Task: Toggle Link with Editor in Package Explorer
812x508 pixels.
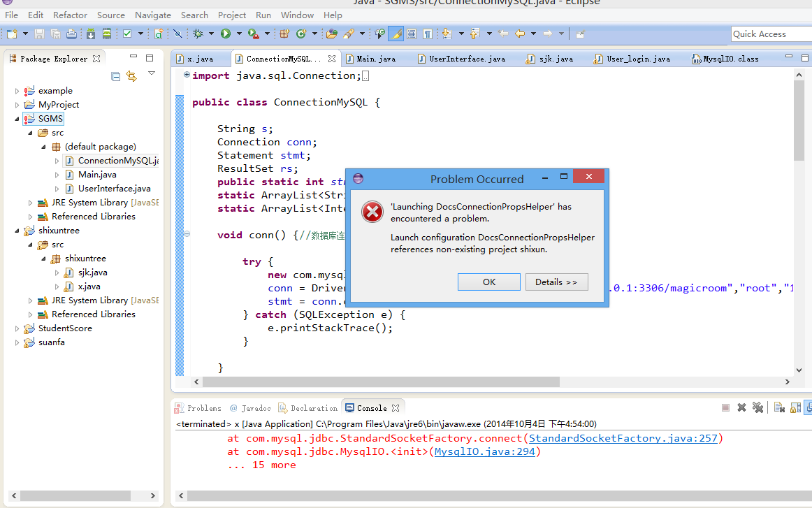Action: pyautogui.click(x=131, y=76)
